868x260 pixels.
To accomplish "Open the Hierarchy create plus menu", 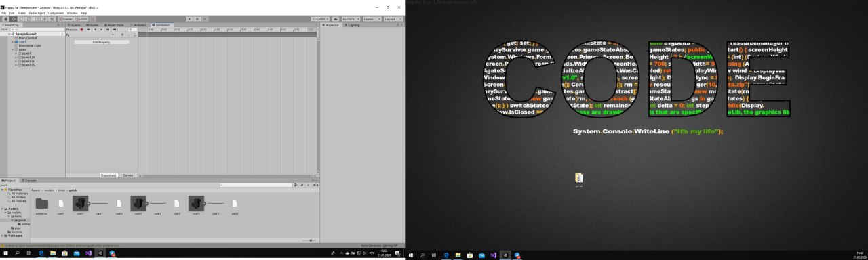I will click(x=4, y=30).
